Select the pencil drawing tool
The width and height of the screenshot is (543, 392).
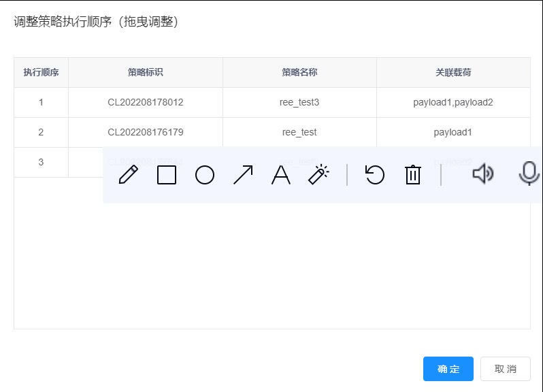coord(129,175)
